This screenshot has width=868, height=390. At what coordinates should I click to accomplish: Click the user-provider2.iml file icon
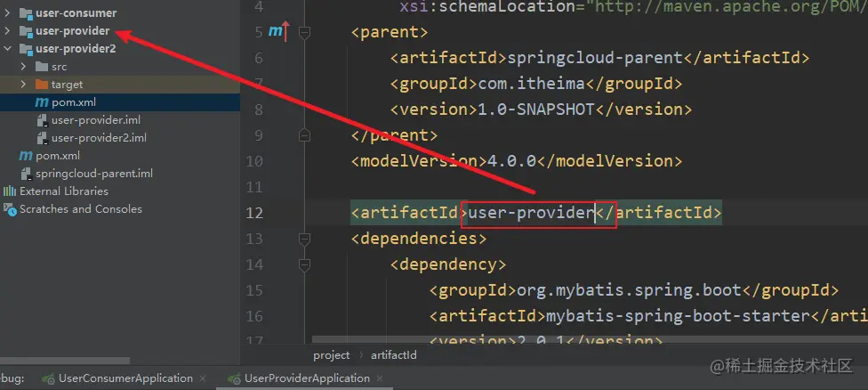tap(42, 137)
